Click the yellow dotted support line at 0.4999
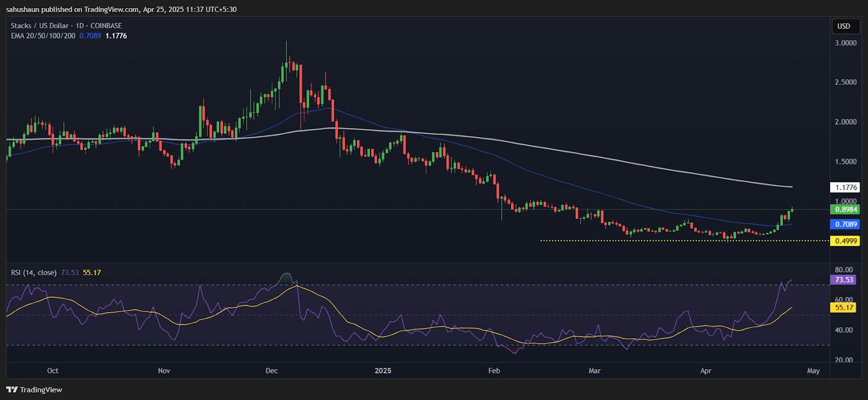 (x=685, y=240)
